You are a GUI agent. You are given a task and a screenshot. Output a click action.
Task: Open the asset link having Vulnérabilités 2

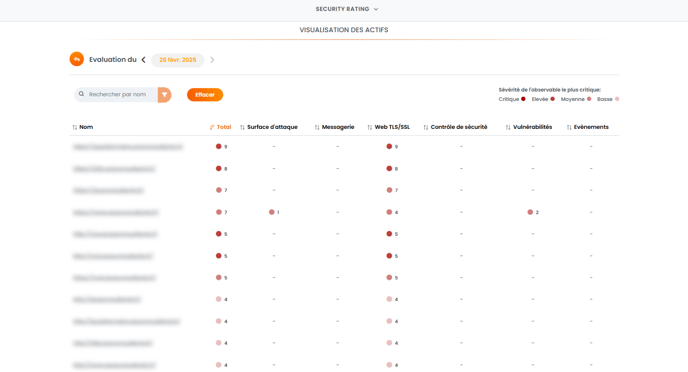pyautogui.click(x=116, y=213)
